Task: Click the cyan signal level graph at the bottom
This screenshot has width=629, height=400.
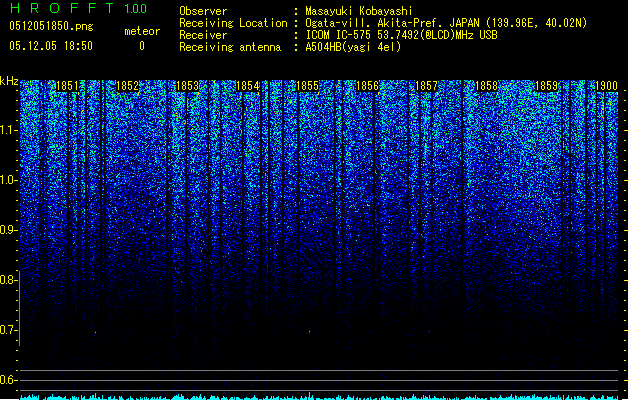Action: pyautogui.click(x=319, y=397)
